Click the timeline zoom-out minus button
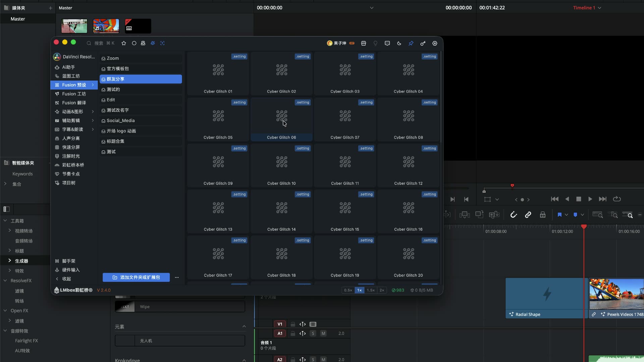The image size is (644, 362). (x=640, y=215)
